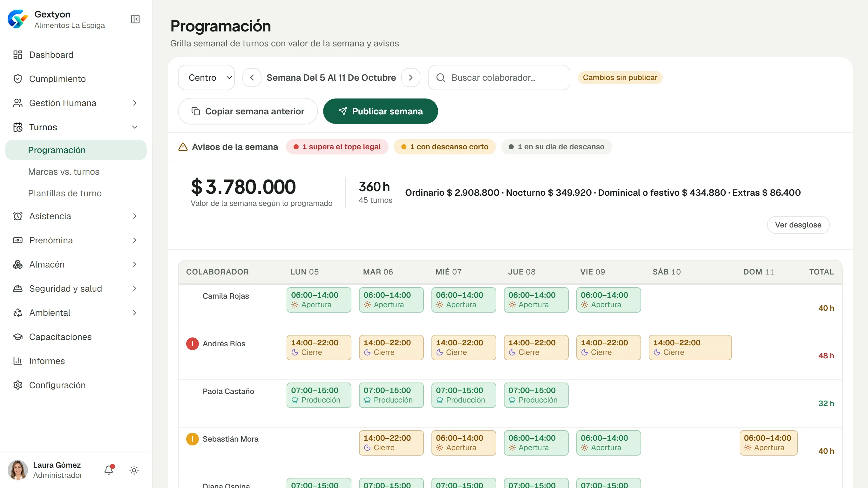The width and height of the screenshot is (868, 488).
Task: Click the Buscar colaborador search field
Action: [x=499, y=78]
